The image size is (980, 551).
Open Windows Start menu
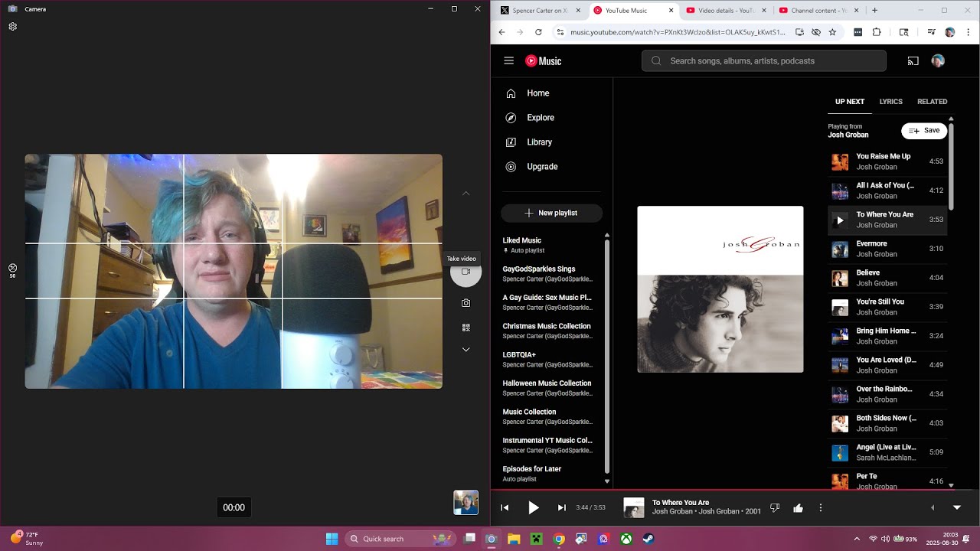coord(332,539)
